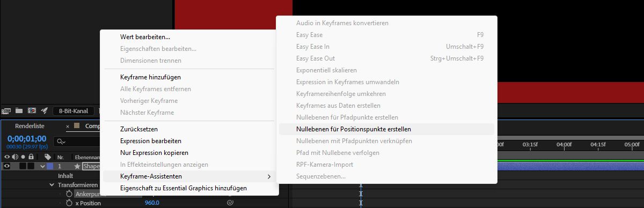Choose Nullebenen für Positionspunkte erstellen

pyautogui.click(x=386, y=129)
